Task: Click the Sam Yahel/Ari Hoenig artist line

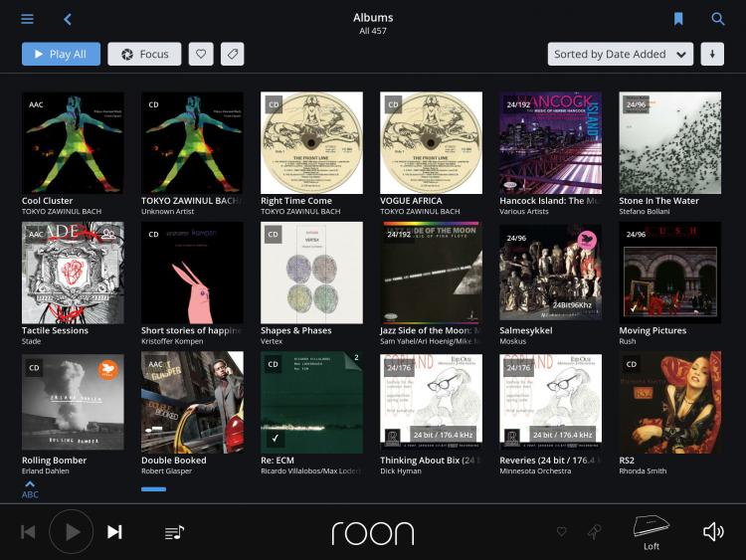Action: [x=431, y=341]
